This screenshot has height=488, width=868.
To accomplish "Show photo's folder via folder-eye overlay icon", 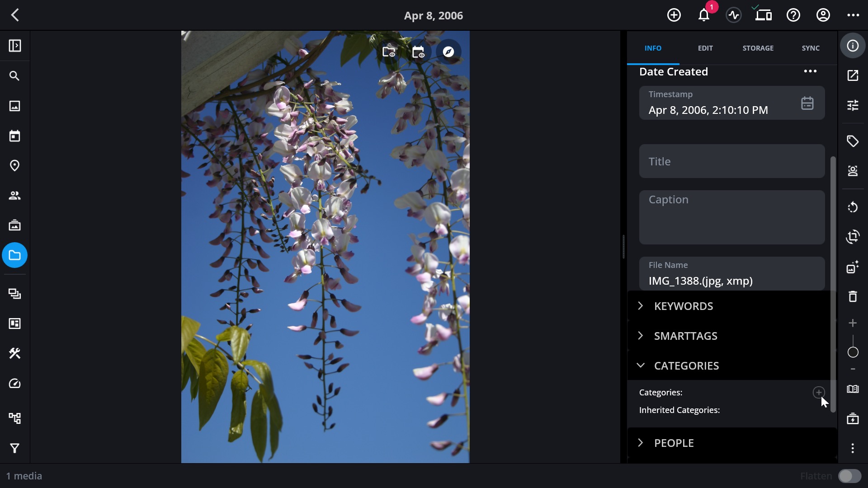I will [389, 52].
